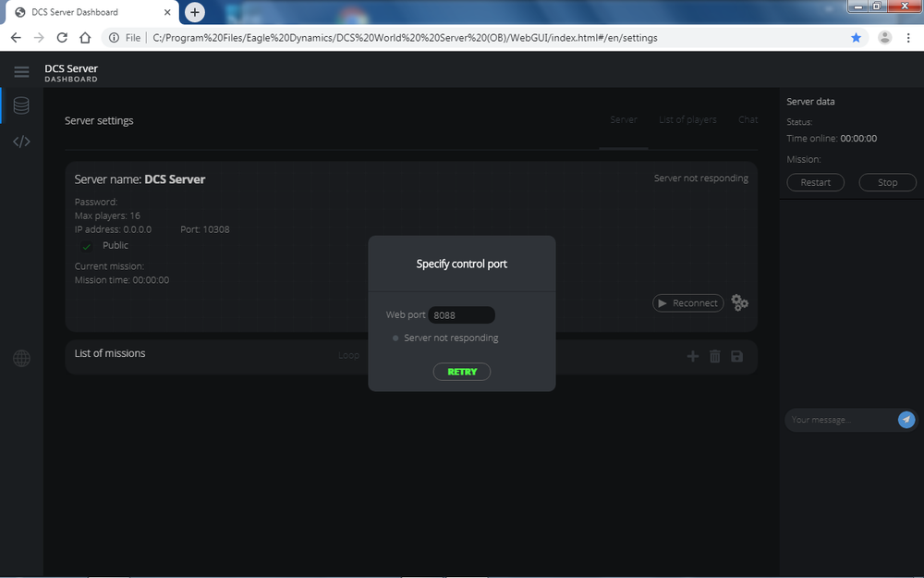Click the Stop server button
The height and width of the screenshot is (578, 924).
(x=887, y=182)
